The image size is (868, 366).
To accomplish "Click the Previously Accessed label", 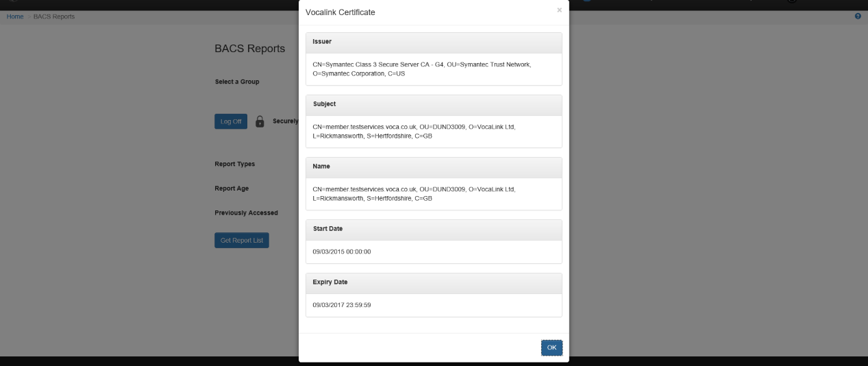I will tap(246, 213).
